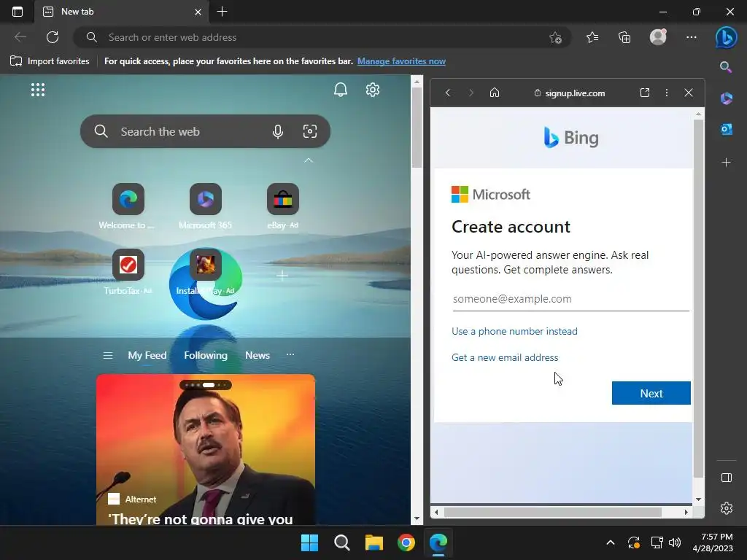
Task: Open the sidebar pane more options menu
Action: pyautogui.click(x=667, y=93)
